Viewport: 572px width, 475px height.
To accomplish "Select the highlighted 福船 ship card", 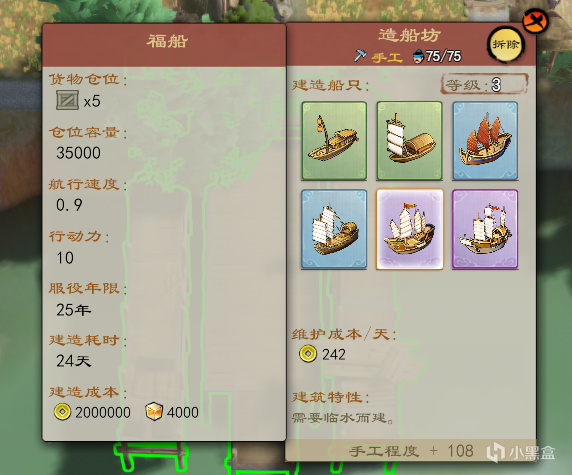I will (x=410, y=229).
